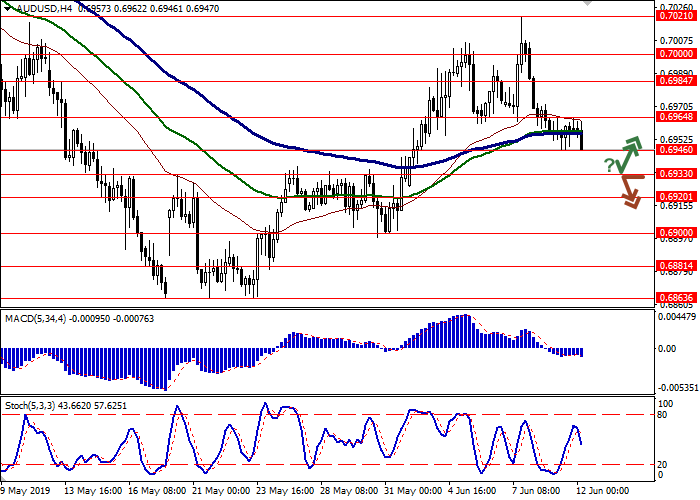Click the 0.6881 price level label
Image resolution: width=700 pixels, height=500 pixels.
[x=677, y=266]
